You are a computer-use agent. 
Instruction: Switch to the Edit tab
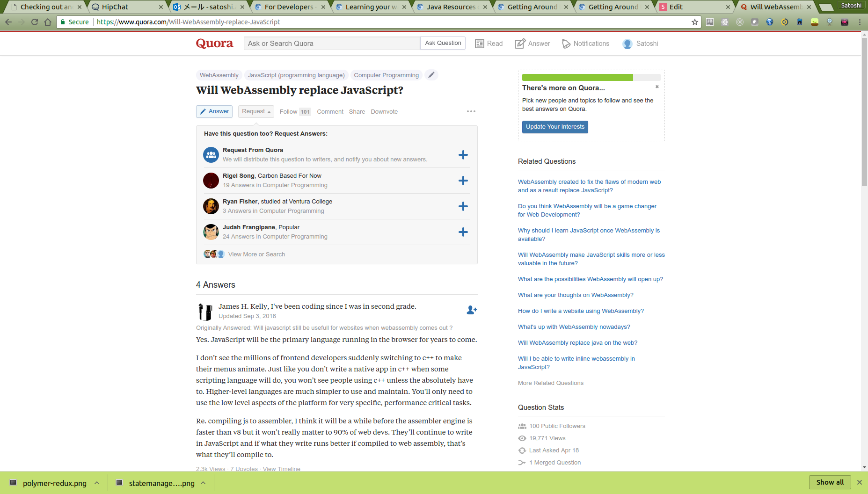tap(694, 7)
